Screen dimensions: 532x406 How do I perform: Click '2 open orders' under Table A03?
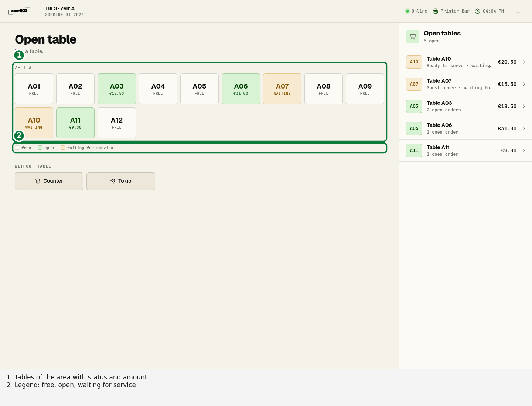pos(444,110)
